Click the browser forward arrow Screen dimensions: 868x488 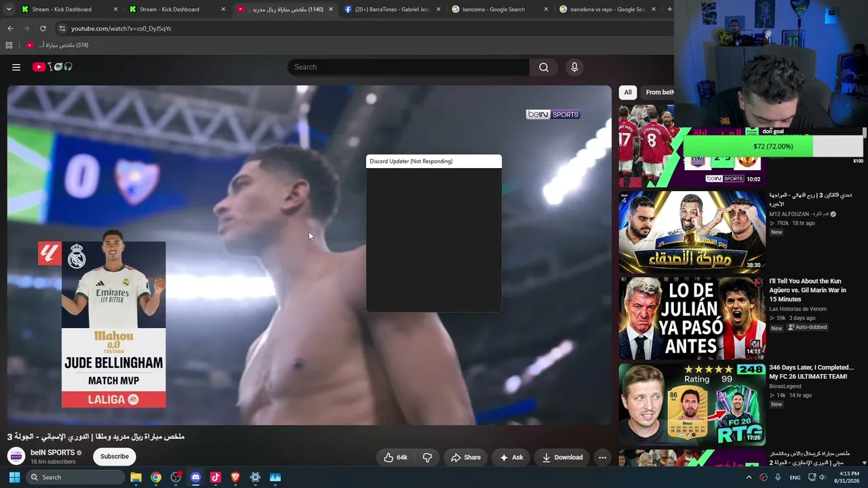pyautogui.click(x=26, y=28)
